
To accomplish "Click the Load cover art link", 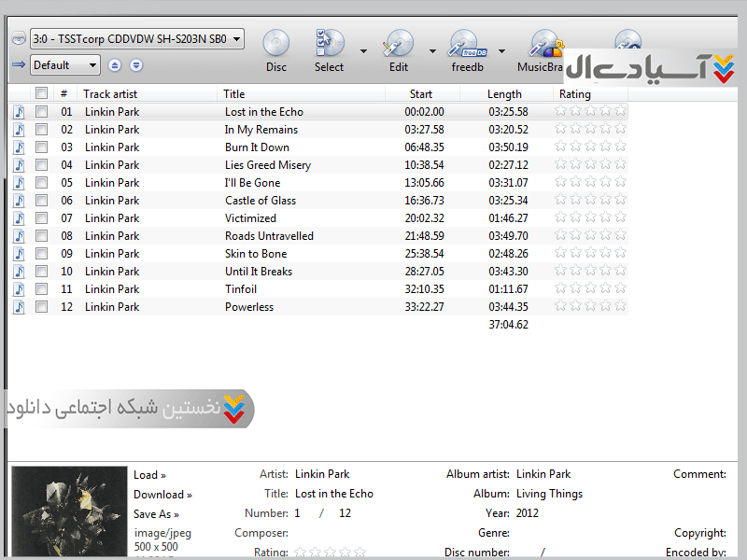I will [149, 475].
